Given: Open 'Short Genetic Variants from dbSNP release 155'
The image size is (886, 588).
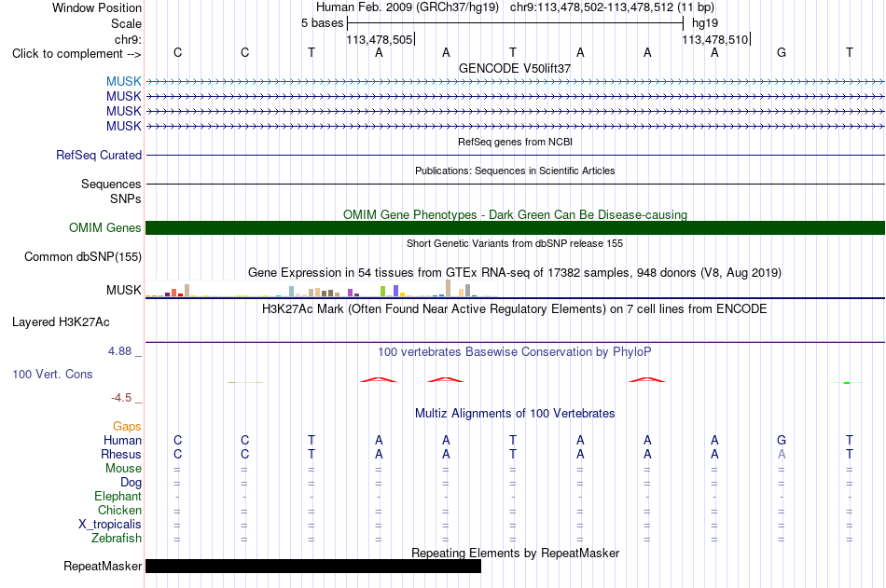Looking at the screenshot, I should coord(515,243).
